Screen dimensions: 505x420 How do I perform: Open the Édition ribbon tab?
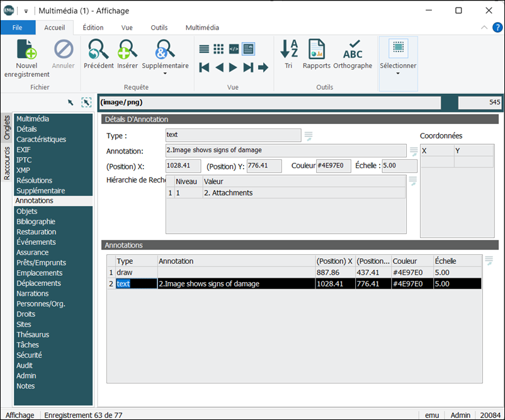pos(93,28)
